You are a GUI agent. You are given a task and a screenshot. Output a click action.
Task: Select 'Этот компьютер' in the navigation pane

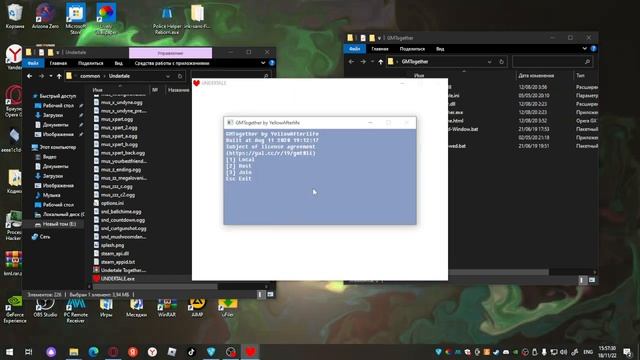58,147
